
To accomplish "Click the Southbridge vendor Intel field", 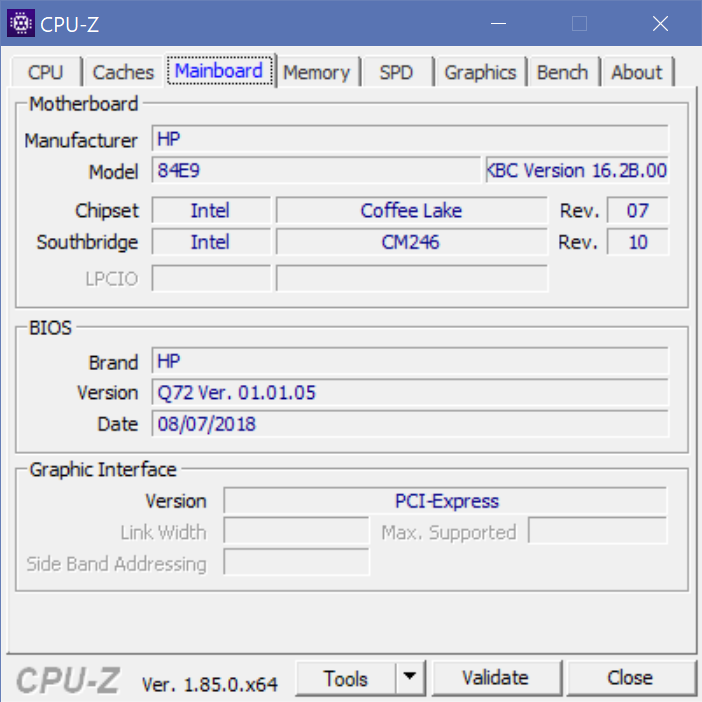I will click(211, 242).
